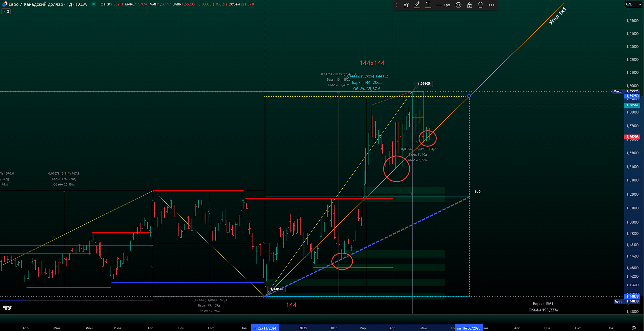Select the 1x2 text label
This screenshot has height=331, width=644.
(x=477, y=192)
